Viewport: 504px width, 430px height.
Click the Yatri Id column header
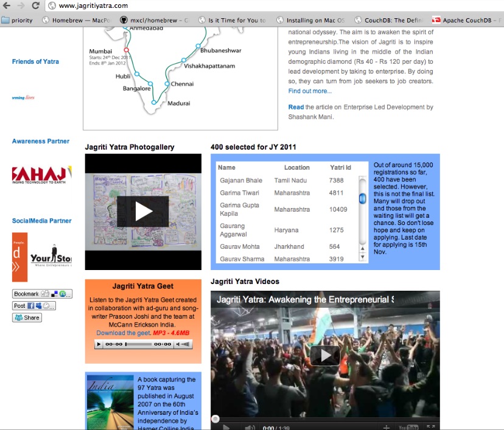340,168
